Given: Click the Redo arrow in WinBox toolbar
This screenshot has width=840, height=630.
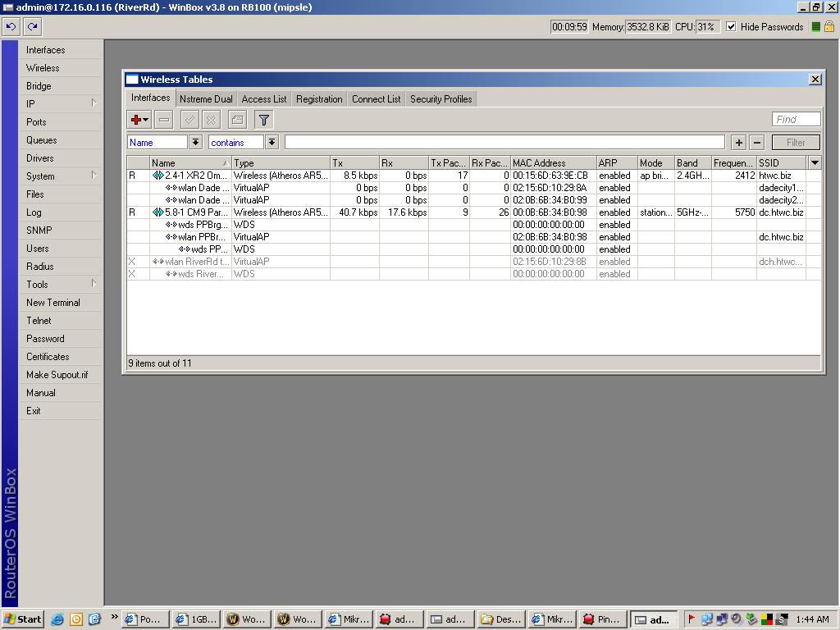Looking at the screenshot, I should (x=32, y=26).
